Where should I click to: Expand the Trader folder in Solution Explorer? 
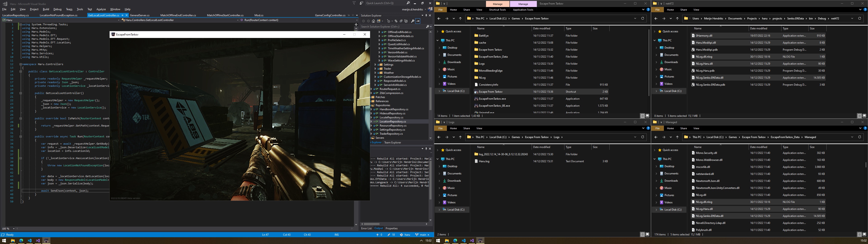[x=376, y=69]
